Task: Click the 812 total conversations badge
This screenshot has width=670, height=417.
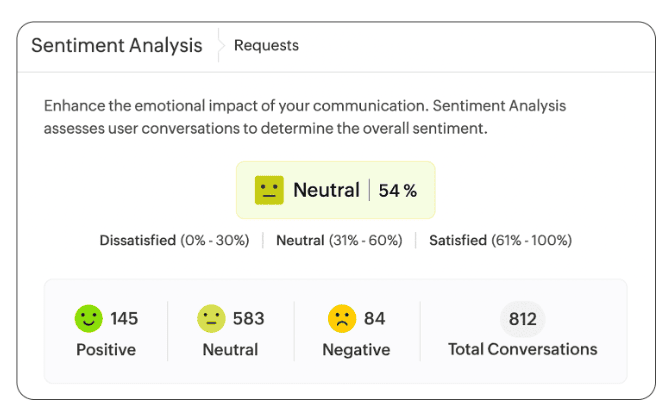Action: [522, 319]
